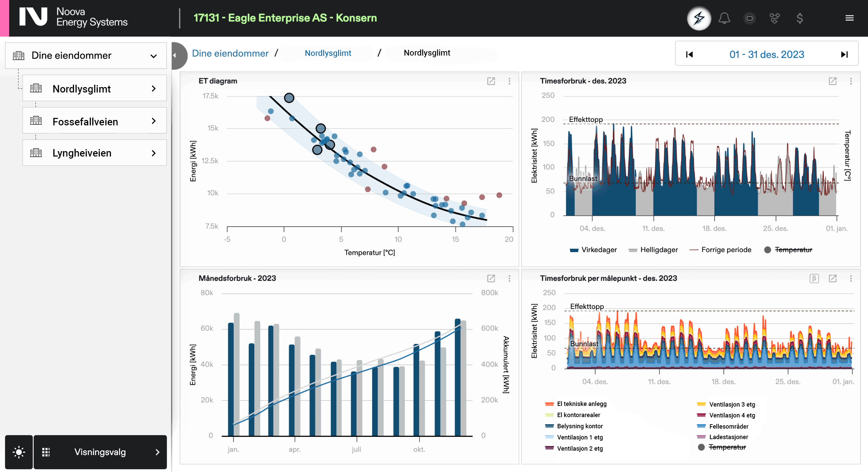Open the date range 01 - 31 des. 2023
The height and width of the screenshot is (472, 868).
click(767, 55)
